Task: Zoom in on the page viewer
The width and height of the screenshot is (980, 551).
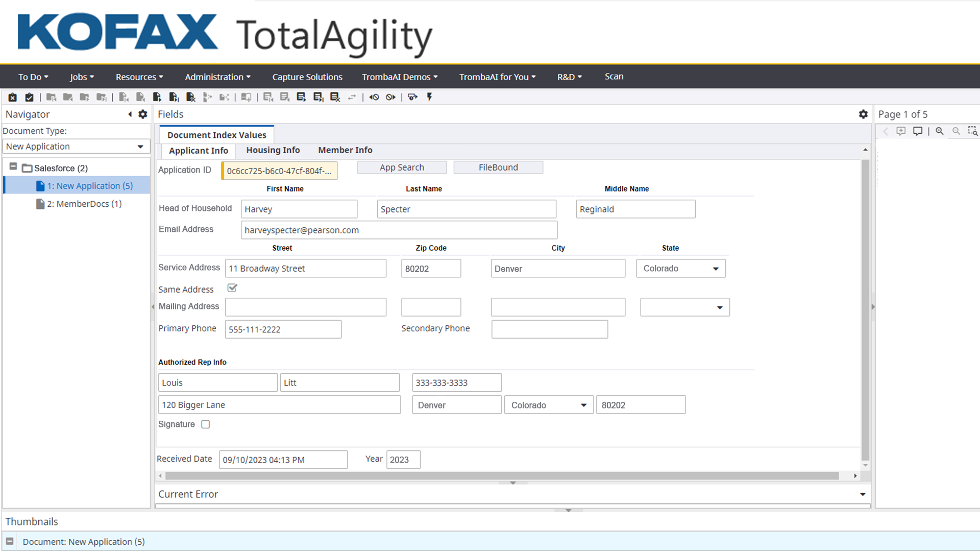Action: [x=939, y=131]
